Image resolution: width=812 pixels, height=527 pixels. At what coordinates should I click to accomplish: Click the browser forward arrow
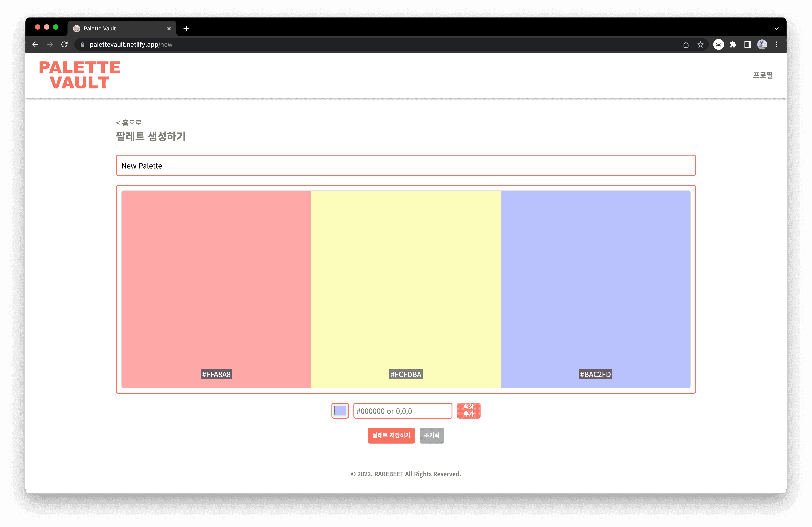pyautogui.click(x=50, y=44)
